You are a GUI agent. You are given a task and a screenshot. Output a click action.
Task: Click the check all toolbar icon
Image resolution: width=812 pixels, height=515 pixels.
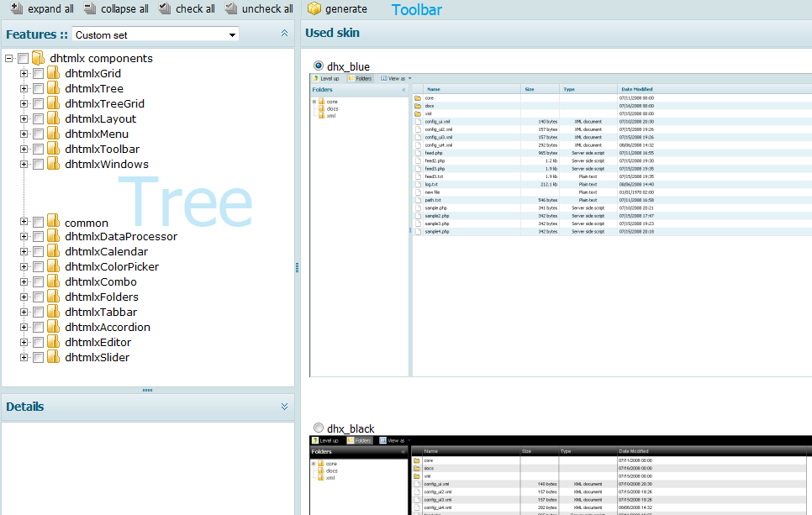[x=165, y=8]
